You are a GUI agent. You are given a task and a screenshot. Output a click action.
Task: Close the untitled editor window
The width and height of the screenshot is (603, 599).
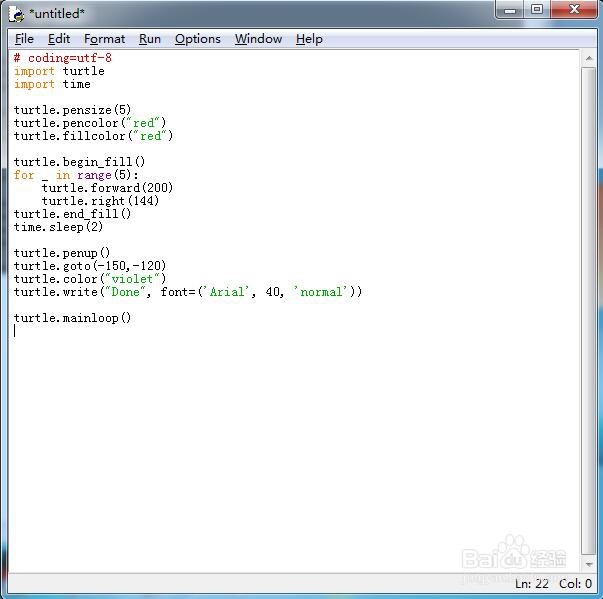tap(574, 9)
